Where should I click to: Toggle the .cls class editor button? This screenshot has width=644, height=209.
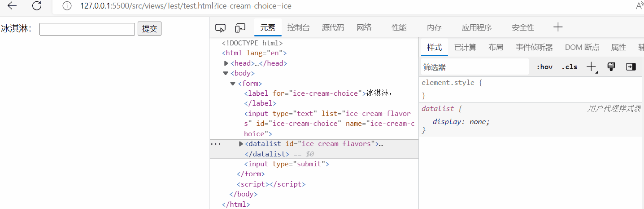pyautogui.click(x=570, y=67)
